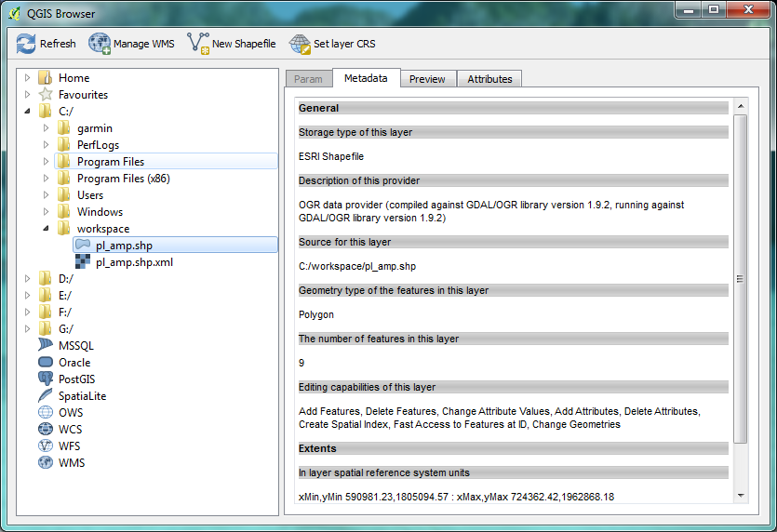The height and width of the screenshot is (532, 777).
Task: Click the MSSQL provider icon
Action: coord(45,345)
